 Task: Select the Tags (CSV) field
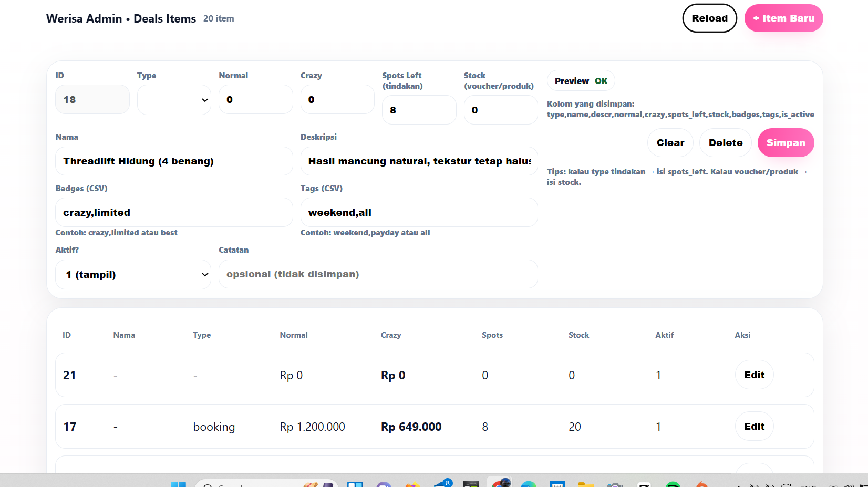click(419, 213)
